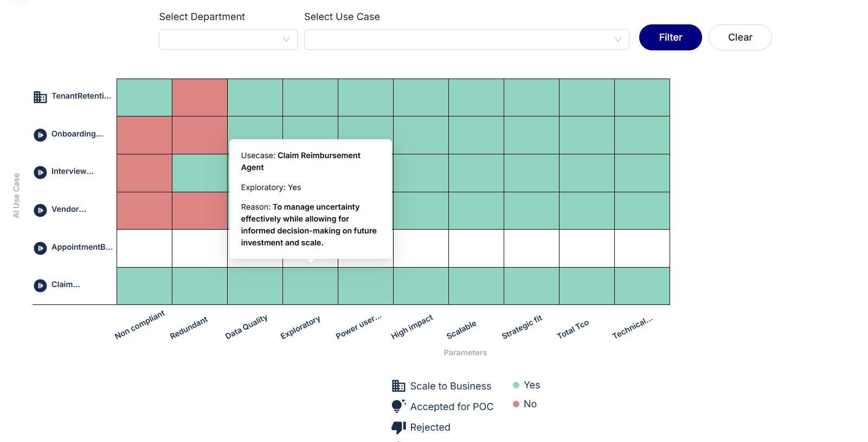
Task: Click the play icon next to Onboarding
Action: (x=40, y=135)
